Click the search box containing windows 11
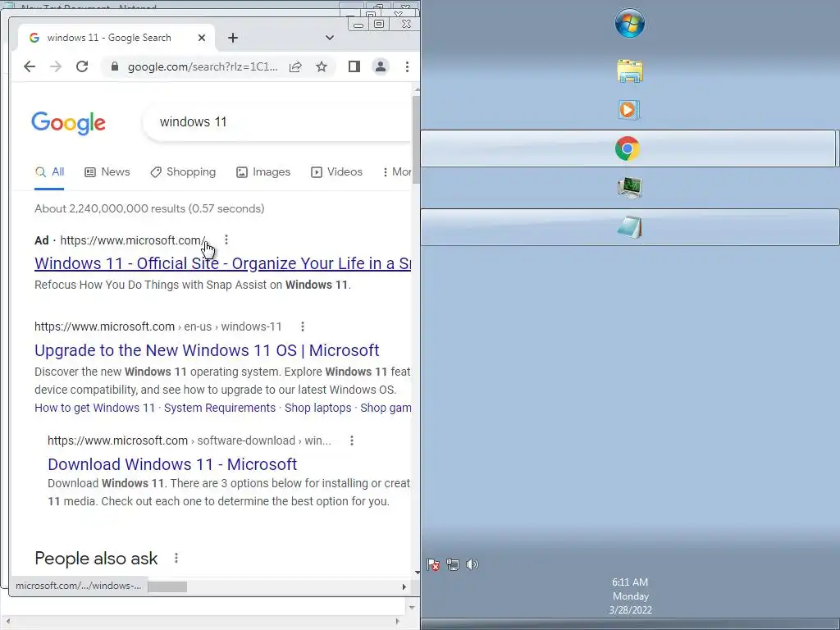The height and width of the screenshot is (630, 840). [279, 122]
